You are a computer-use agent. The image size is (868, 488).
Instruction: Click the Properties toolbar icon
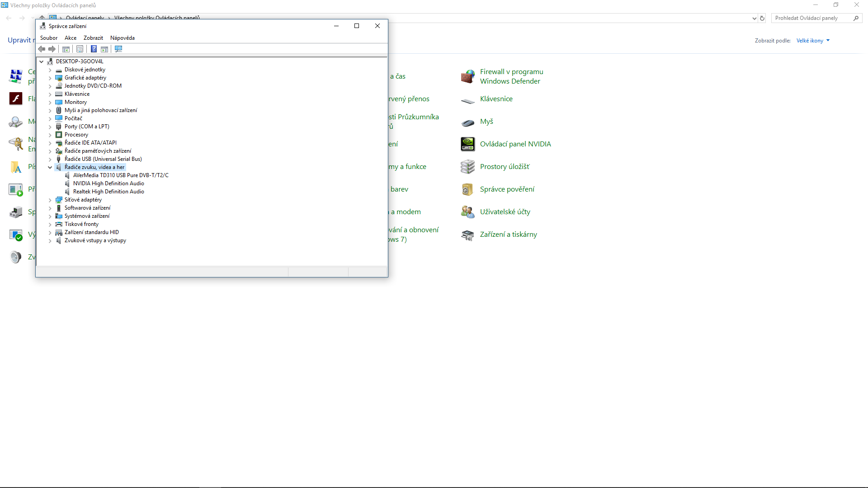click(x=80, y=49)
